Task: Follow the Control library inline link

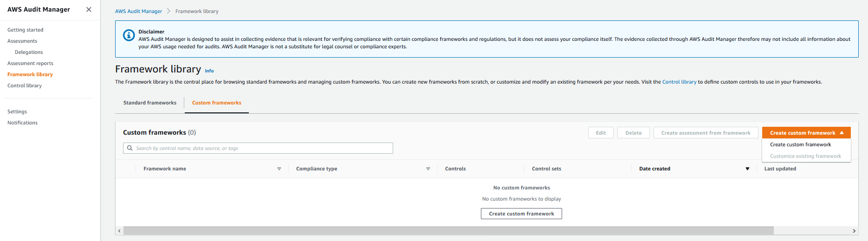Action: [679, 82]
